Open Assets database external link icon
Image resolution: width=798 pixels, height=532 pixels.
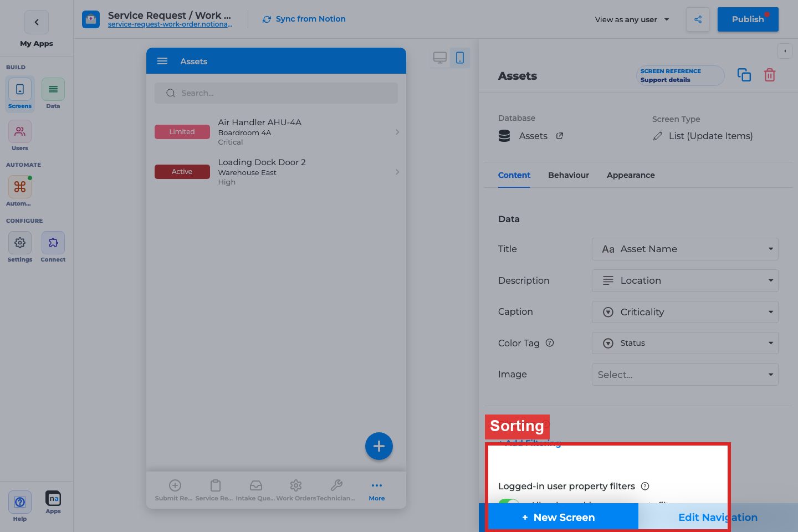pyautogui.click(x=560, y=136)
